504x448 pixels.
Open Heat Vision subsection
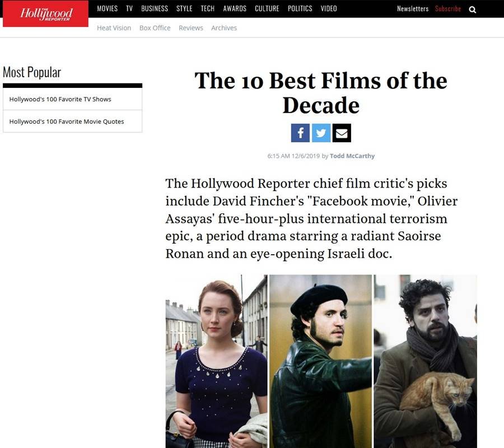tap(114, 28)
